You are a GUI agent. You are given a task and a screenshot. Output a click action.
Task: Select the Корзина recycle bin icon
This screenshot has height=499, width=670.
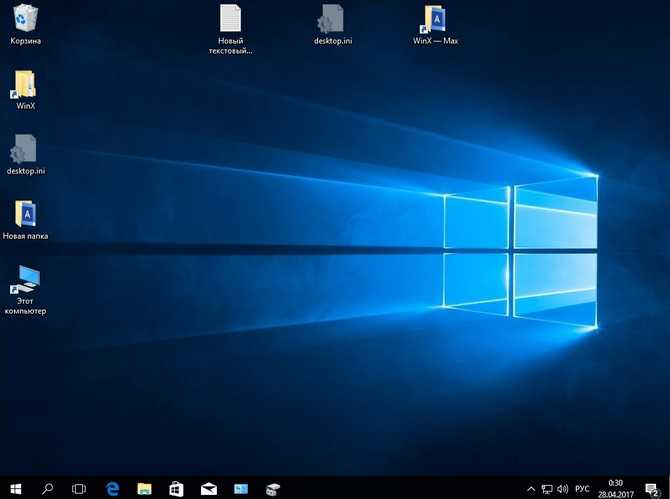pyautogui.click(x=26, y=24)
